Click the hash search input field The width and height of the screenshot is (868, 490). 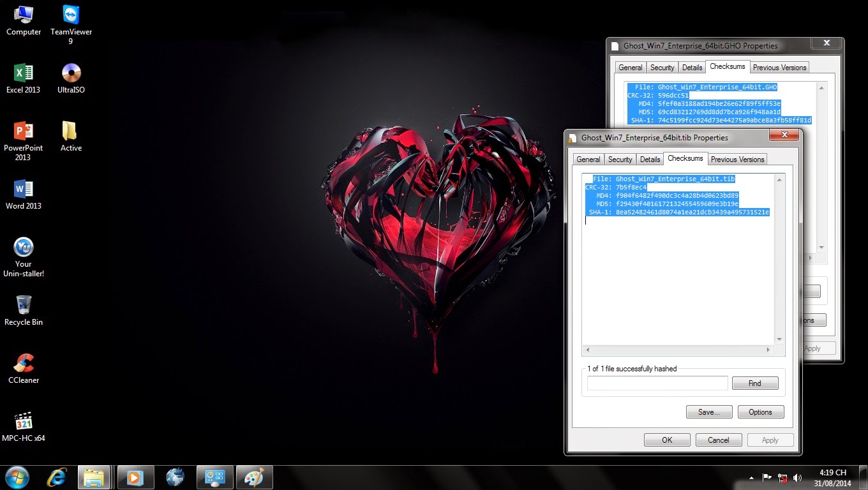point(657,383)
